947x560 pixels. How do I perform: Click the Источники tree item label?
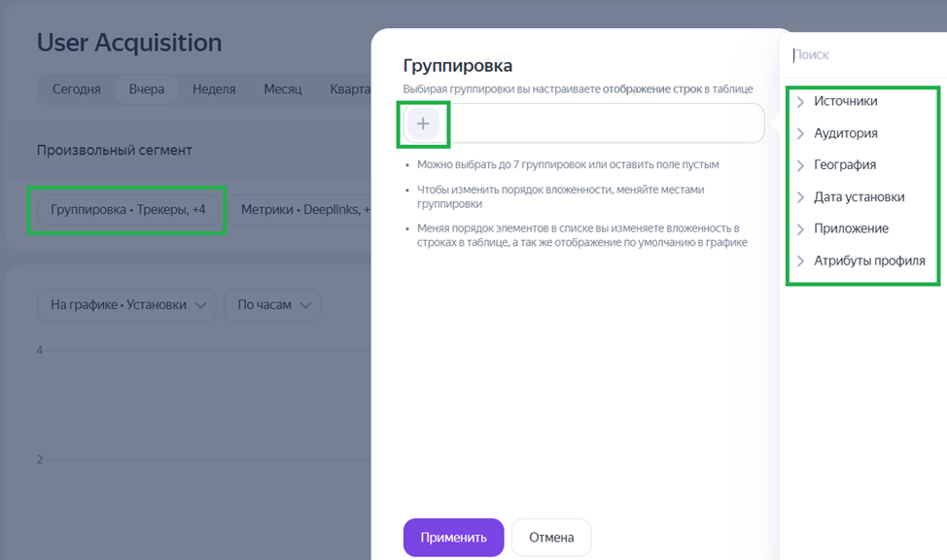(845, 102)
